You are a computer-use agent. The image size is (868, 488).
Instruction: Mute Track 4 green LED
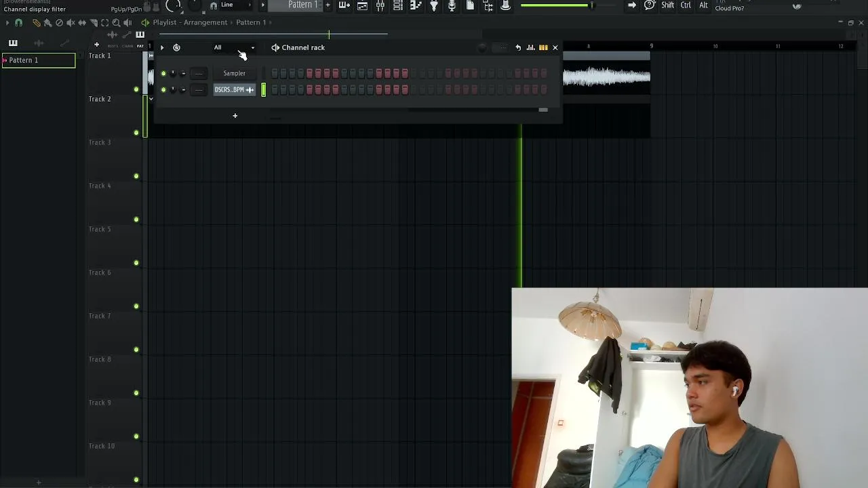point(136,219)
